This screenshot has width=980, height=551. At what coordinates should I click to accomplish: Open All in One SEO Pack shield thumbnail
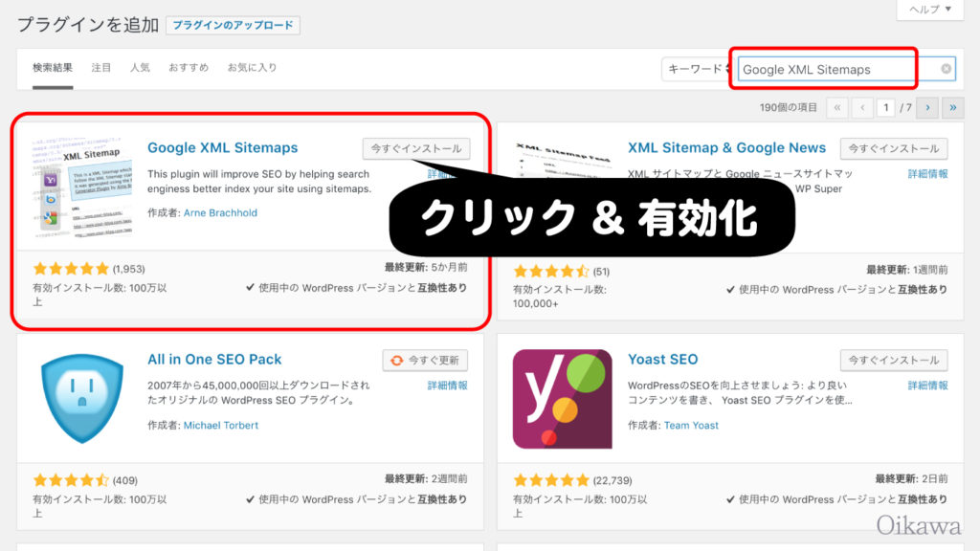click(82, 399)
